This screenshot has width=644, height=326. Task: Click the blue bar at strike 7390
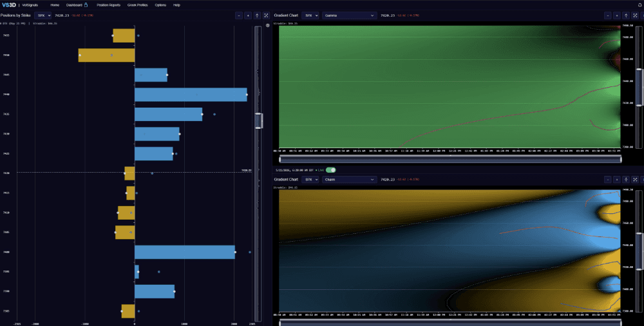[x=155, y=291]
